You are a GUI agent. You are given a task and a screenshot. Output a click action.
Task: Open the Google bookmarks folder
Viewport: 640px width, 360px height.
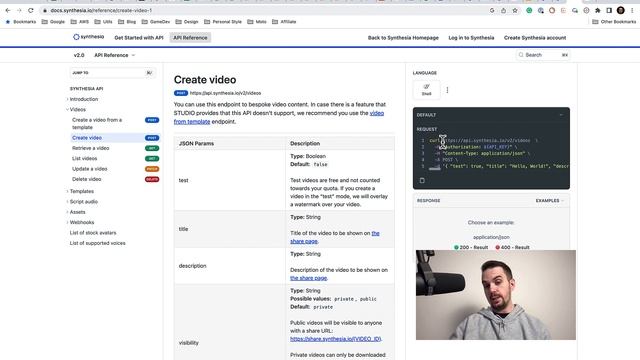[53, 22]
